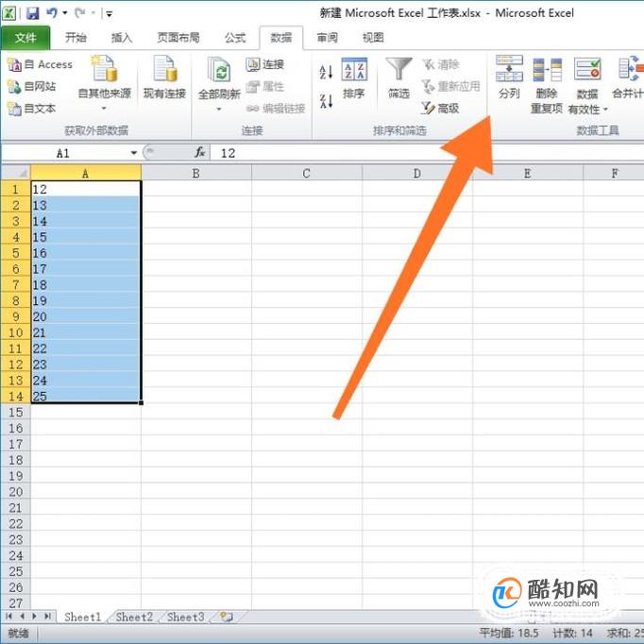This screenshot has height=644, width=644.
Task: Switch to Sheet1 tab
Action: coord(82,617)
